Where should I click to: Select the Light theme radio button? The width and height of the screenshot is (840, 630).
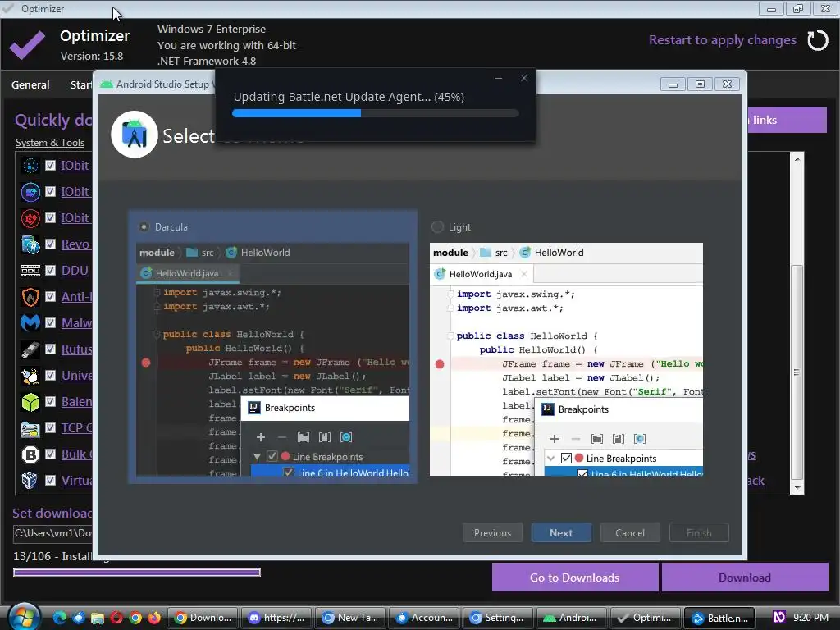point(438,227)
